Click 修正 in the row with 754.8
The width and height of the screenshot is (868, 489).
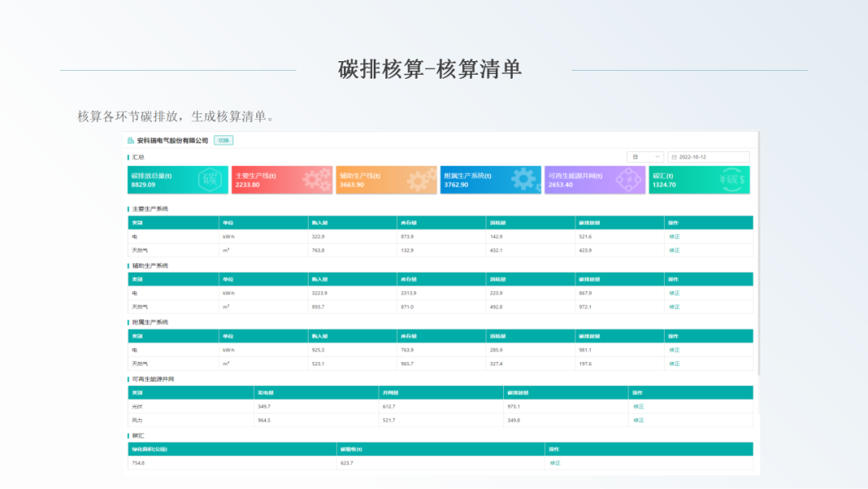555,463
